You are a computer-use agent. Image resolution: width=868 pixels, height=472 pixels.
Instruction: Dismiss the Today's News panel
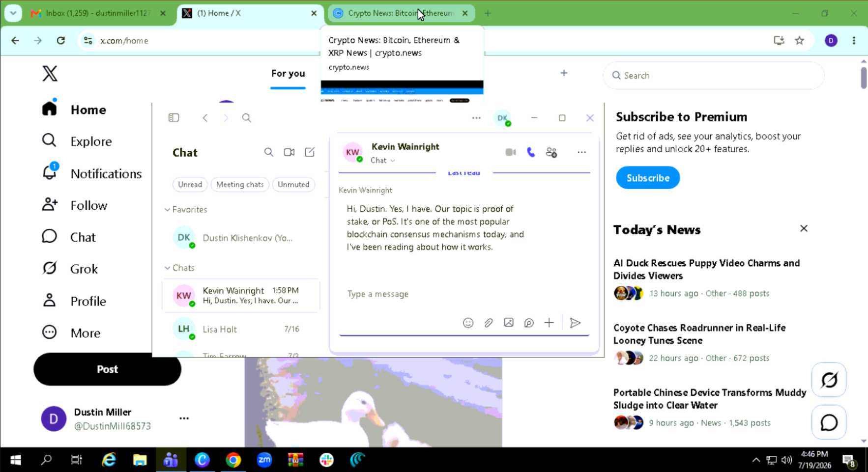coord(804,228)
